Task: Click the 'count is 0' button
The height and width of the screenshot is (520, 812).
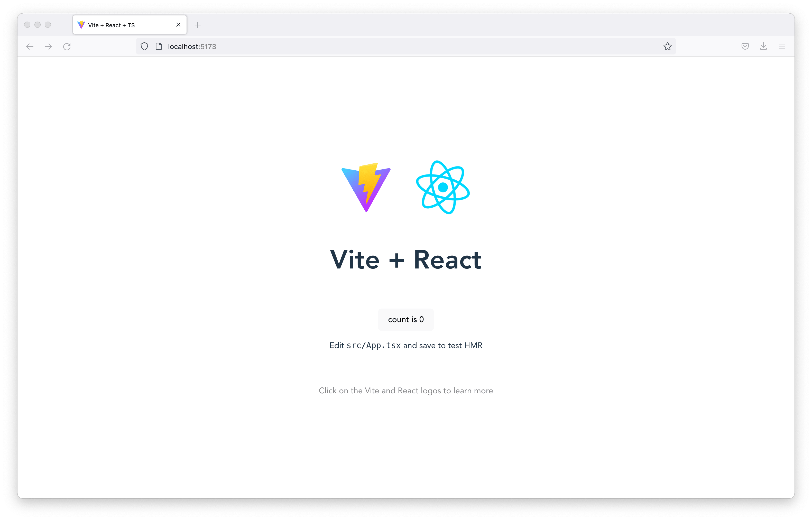Action: pyautogui.click(x=406, y=319)
